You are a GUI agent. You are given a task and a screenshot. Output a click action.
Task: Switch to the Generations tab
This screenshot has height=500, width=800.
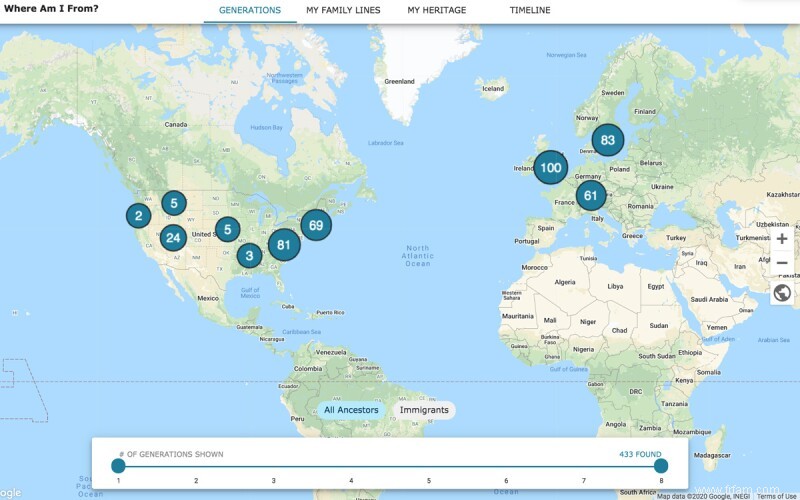pos(250,10)
